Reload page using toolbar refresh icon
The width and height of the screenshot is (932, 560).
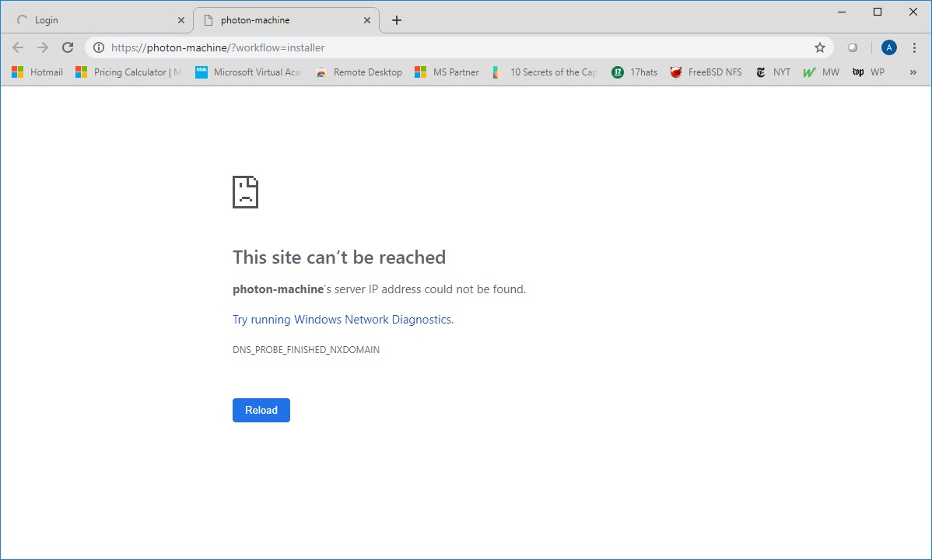[x=68, y=47]
